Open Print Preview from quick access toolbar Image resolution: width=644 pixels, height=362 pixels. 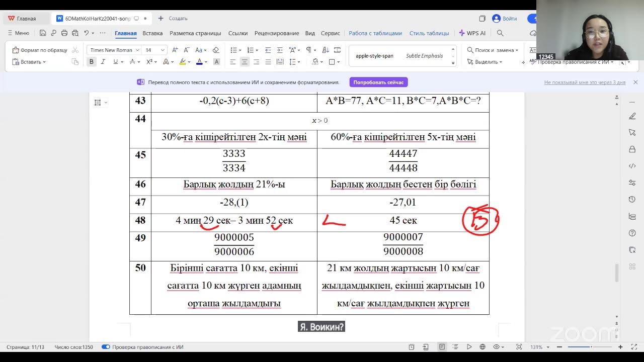[75, 33]
